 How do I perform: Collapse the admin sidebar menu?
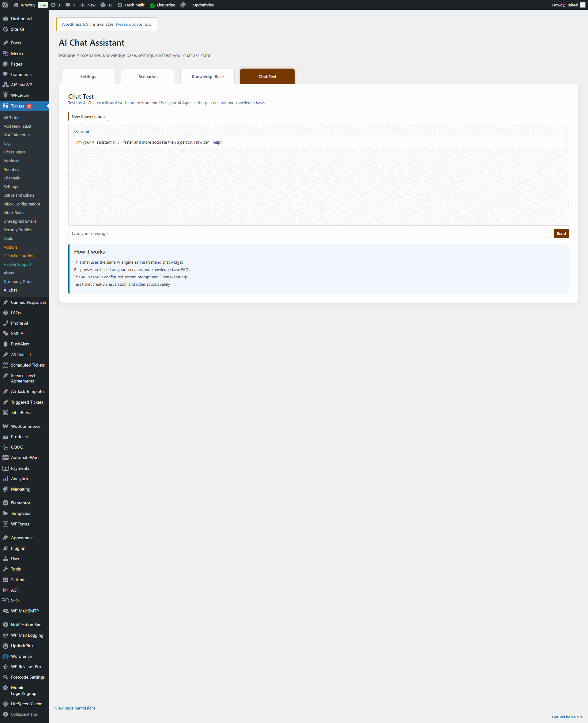coord(24,714)
